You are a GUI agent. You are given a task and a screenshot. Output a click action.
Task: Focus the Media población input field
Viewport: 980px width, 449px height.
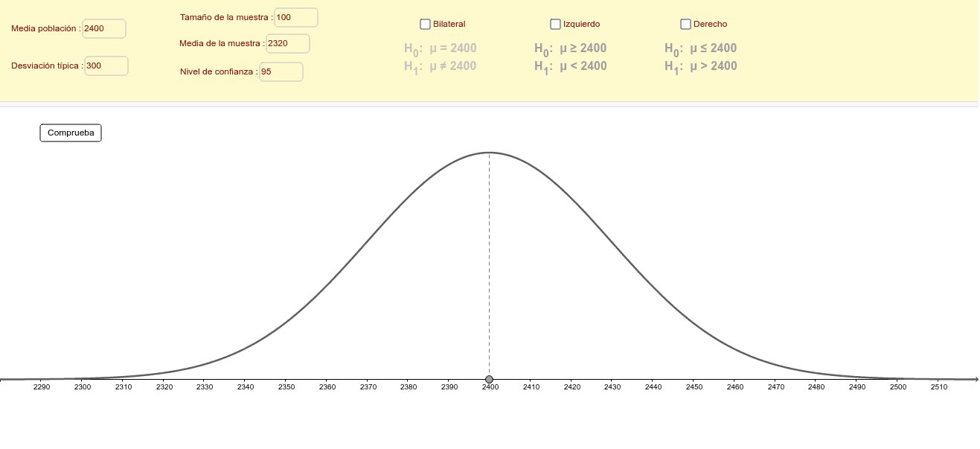104,28
